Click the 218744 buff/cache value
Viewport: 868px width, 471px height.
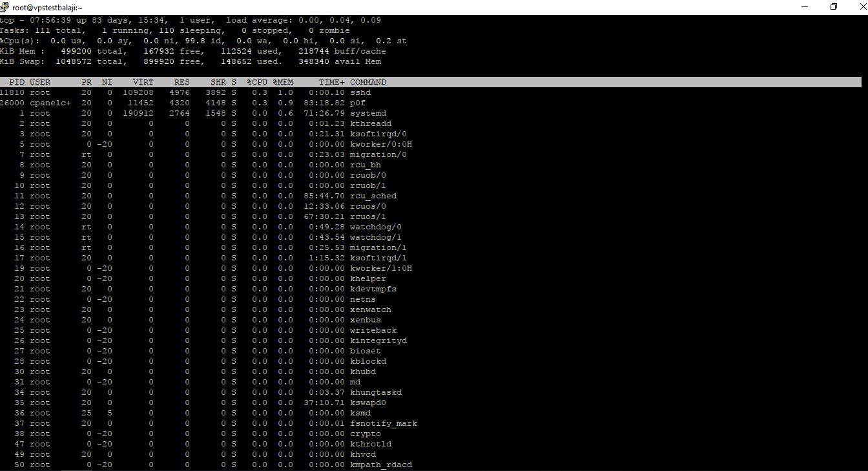click(x=342, y=51)
